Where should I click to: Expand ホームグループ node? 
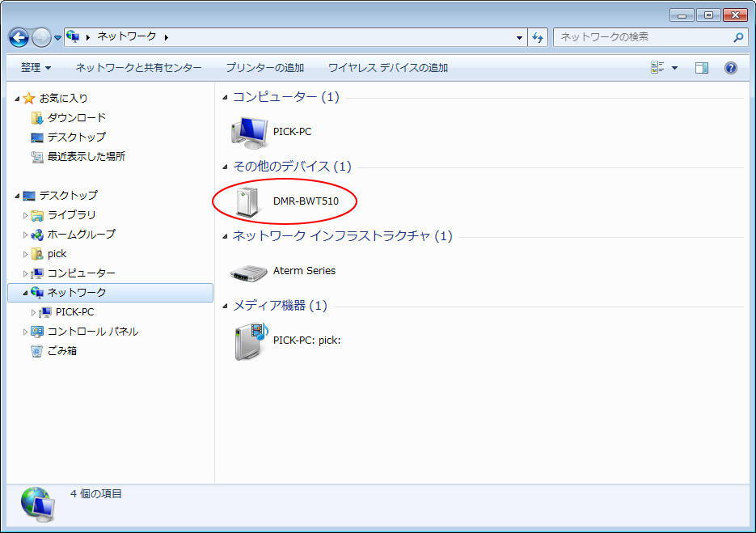(26, 235)
